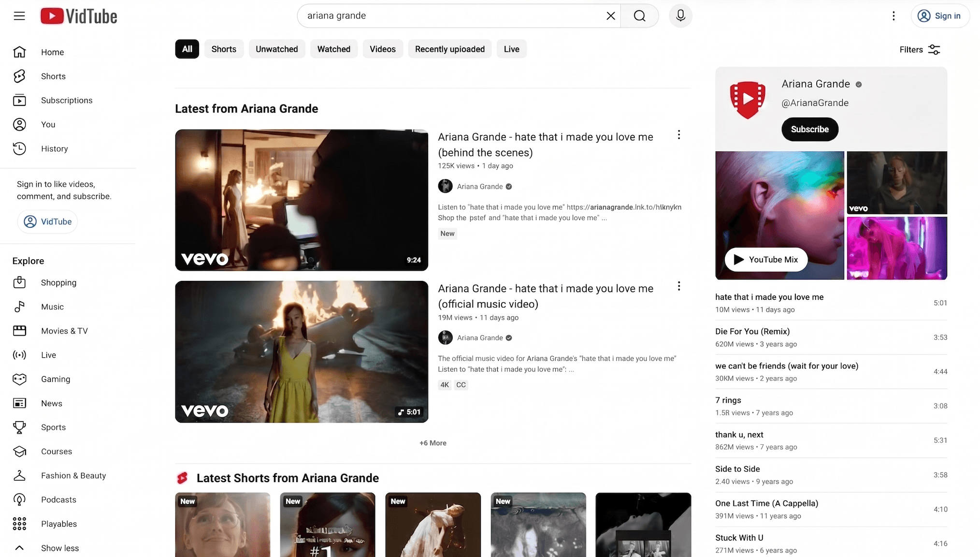Play "One Last Time (A Cappella)" track
Image resolution: width=980 pixels, height=557 pixels.
[x=831, y=509]
